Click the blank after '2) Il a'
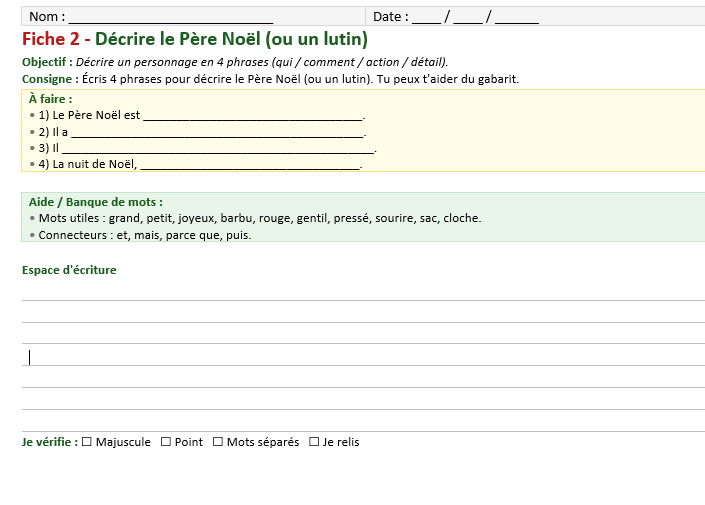 (x=217, y=132)
